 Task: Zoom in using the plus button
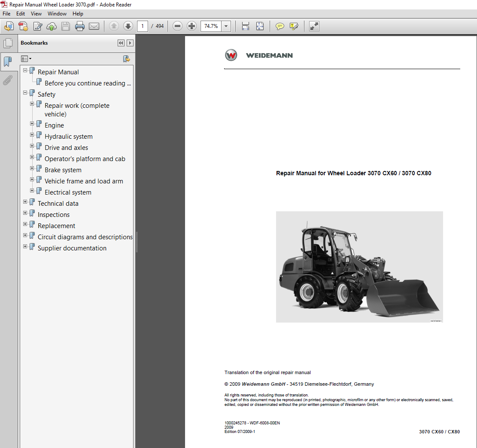[192, 27]
